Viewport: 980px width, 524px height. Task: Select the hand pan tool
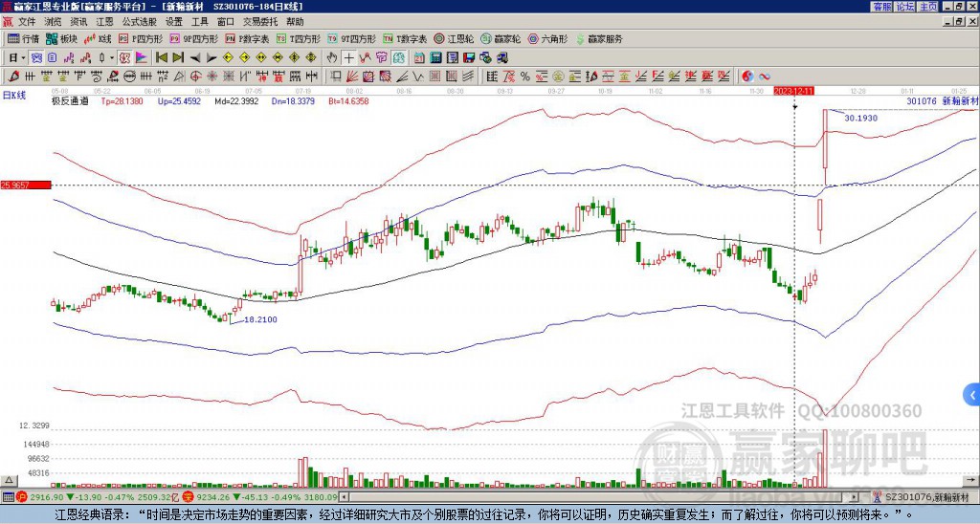[x=332, y=58]
